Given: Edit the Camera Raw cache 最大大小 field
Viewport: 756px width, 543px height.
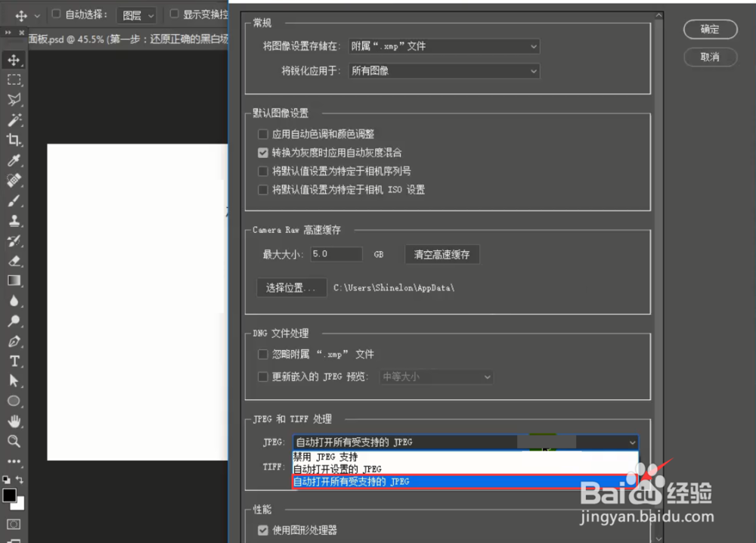Looking at the screenshot, I should point(336,254).
